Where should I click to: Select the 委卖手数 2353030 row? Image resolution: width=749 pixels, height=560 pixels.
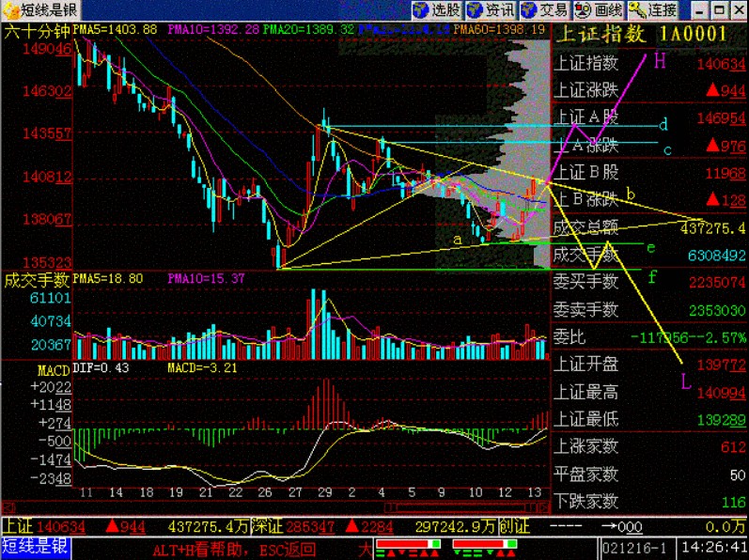[x=649, y=310]
